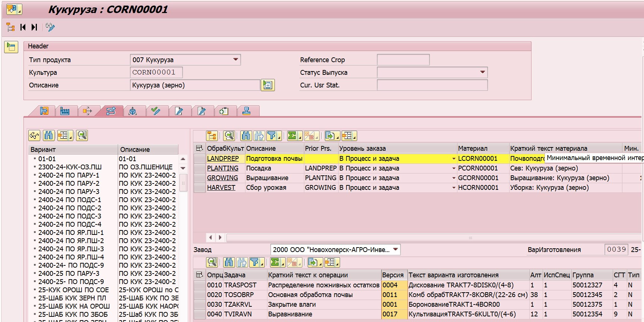The width and height of the screenshot is (644, 322).
Task: Open Уровень заказа dropdown in PLANTING row
Action: [453, 168]
